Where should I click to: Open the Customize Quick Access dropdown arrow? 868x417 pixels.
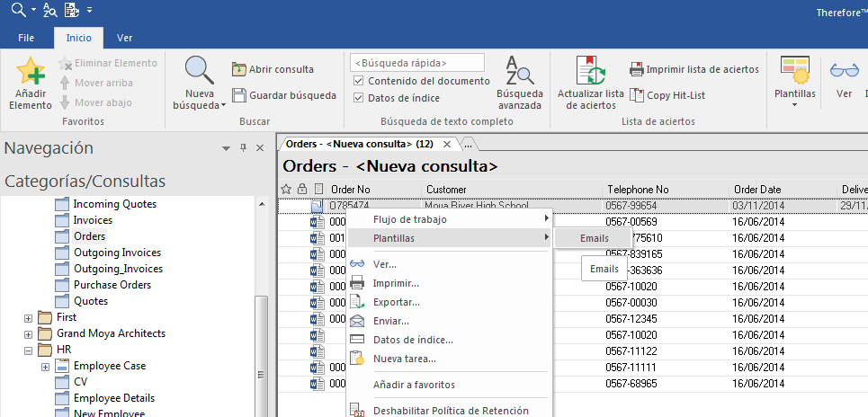pyautogui.click(x=90, y=10)
